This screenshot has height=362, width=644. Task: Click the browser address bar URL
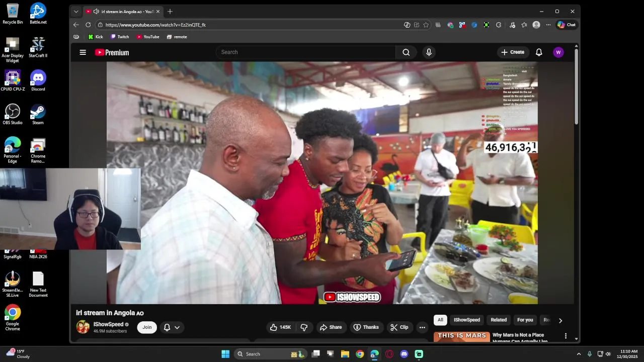tap(156, 25)
